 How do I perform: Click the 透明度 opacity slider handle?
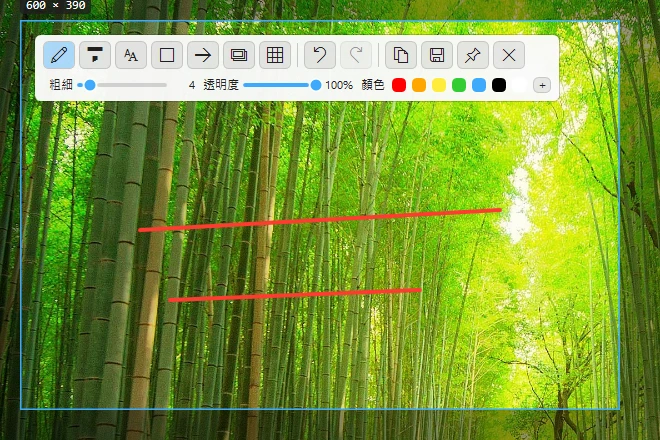(316, 85)
